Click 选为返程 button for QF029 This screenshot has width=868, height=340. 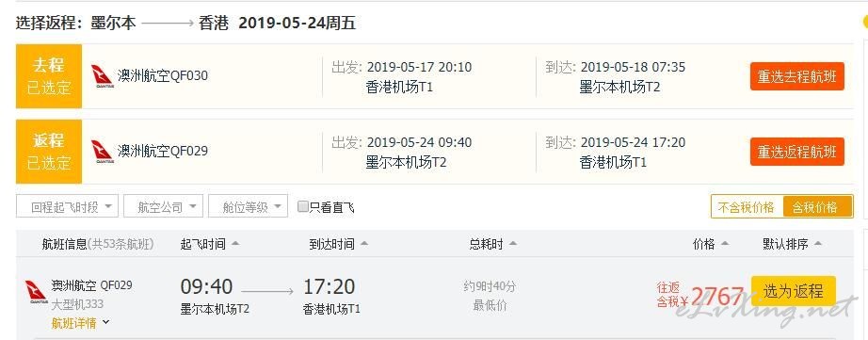click(x=794, y=291)
